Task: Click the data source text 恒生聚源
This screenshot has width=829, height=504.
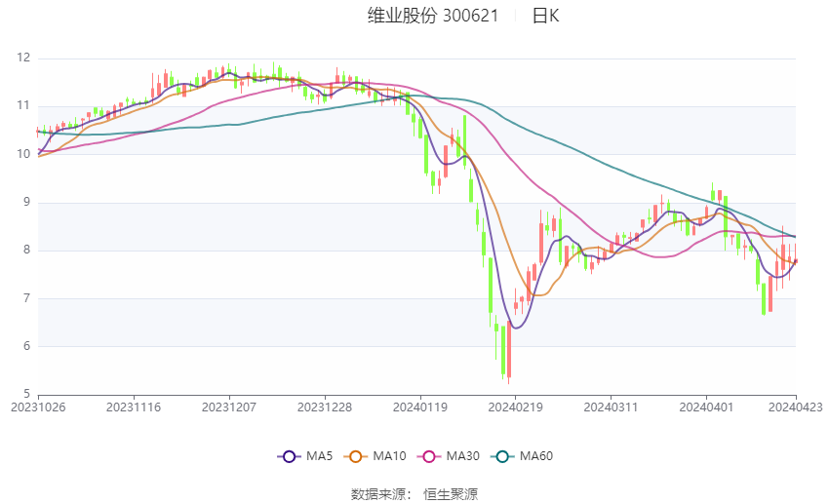Action: pos(451,494)
